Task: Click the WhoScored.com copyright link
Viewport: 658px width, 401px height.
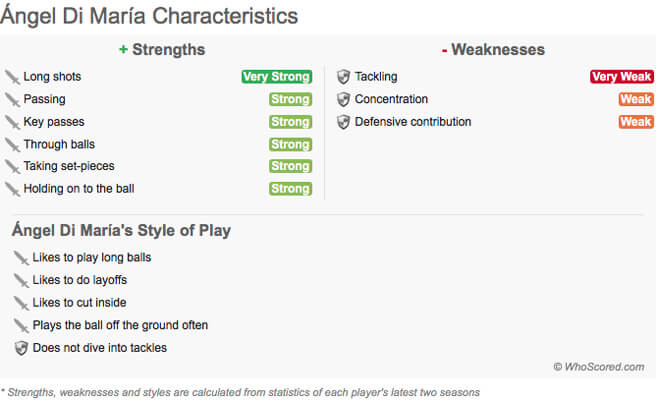Action: click(598, 367)
